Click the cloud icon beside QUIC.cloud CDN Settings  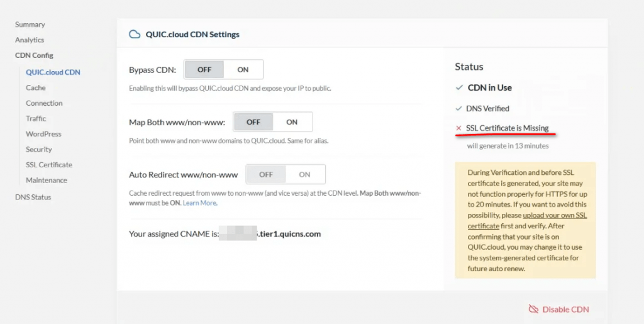pos(135,34)
